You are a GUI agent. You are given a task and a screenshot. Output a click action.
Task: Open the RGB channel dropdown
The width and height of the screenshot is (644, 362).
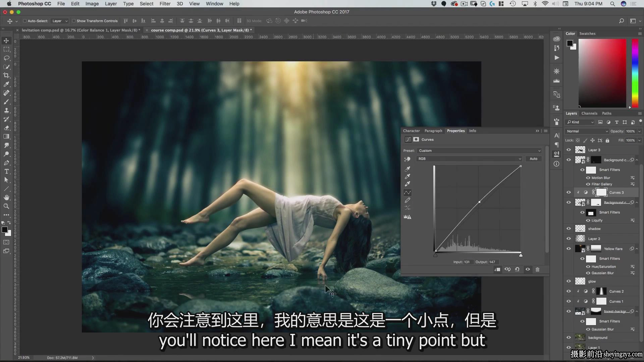(x=469, y=159)
